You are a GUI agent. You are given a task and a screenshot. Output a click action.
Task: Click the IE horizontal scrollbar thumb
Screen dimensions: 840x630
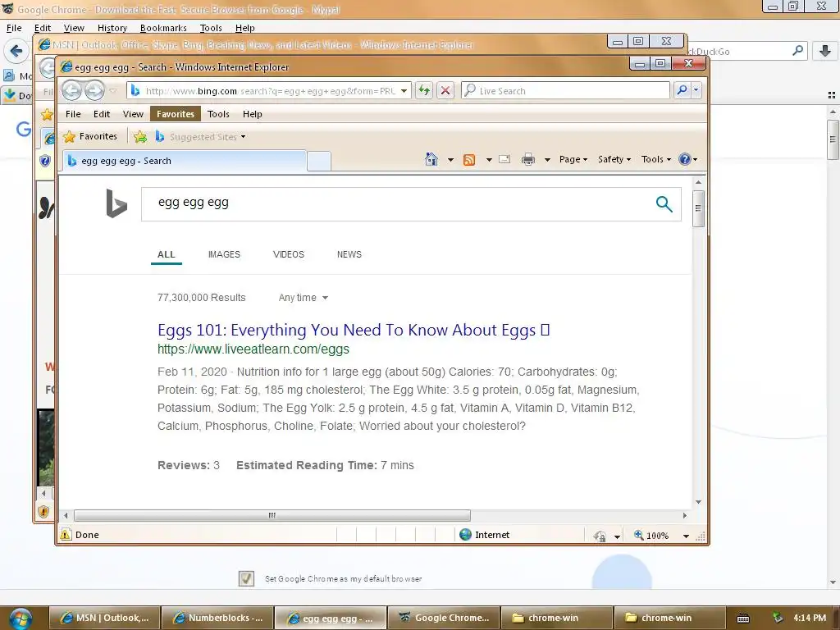click(x=272, y=515)
